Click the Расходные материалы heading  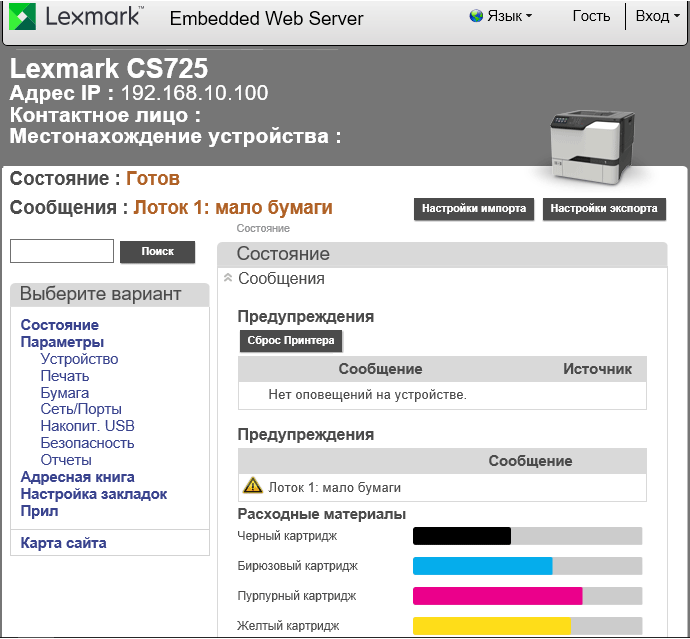[322, 514]
